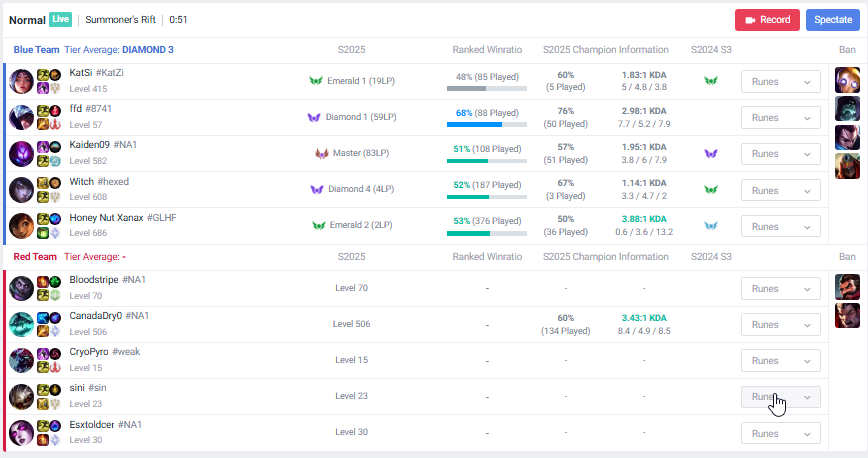
Task: Open CanadaDry0 summoner profile link
Action: pos(109,316)
